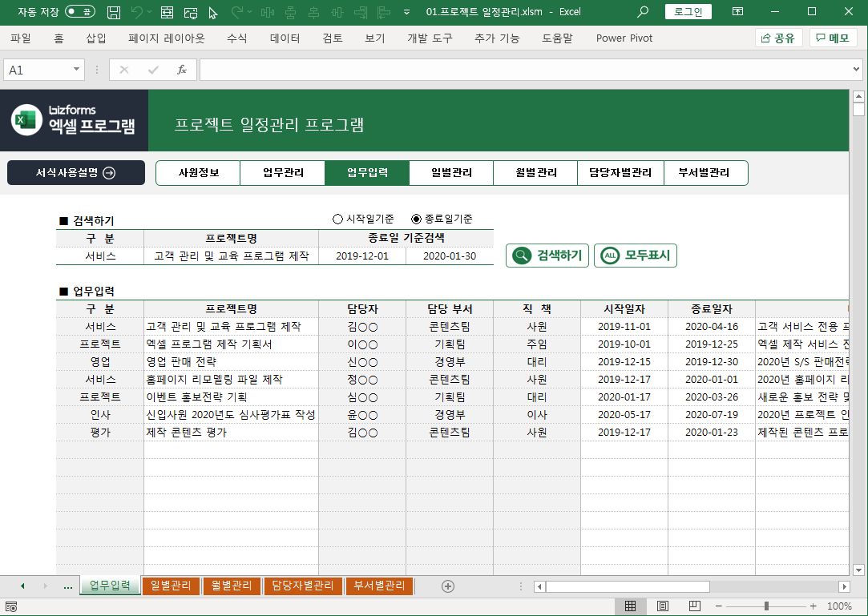
Task: Switch to the 일별관리 sheet tab
Action: click(171, 586)
